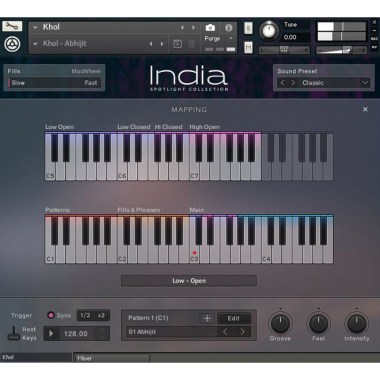
Task: Toggle the Sync radio button
Action: coord(51,315)
